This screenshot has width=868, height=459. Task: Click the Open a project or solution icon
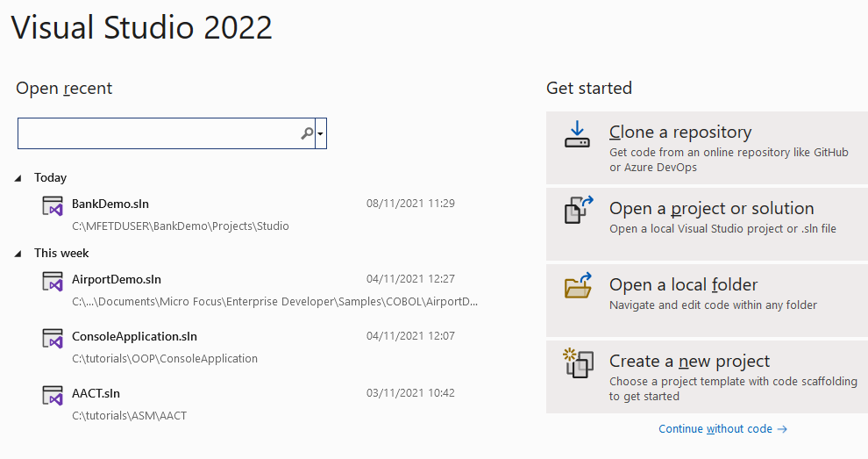click(578, 212)
